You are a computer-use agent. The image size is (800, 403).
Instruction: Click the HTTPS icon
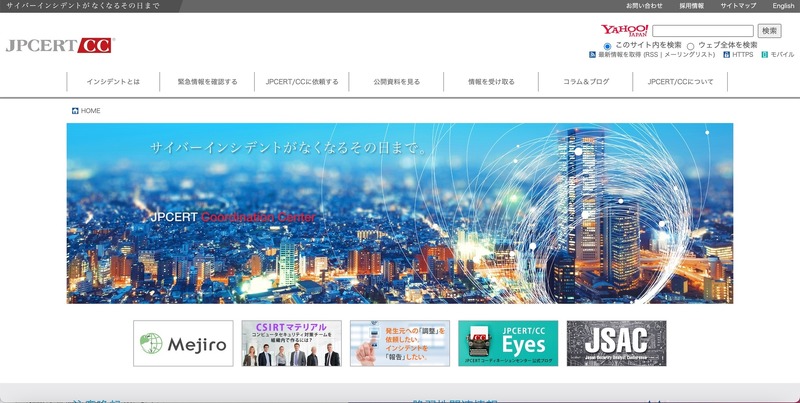click(725, 55)
